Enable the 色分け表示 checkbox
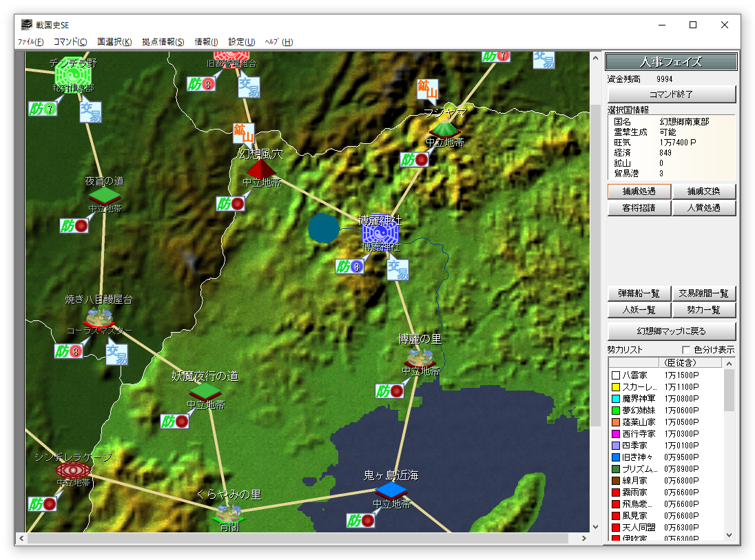 coord(685,350)
